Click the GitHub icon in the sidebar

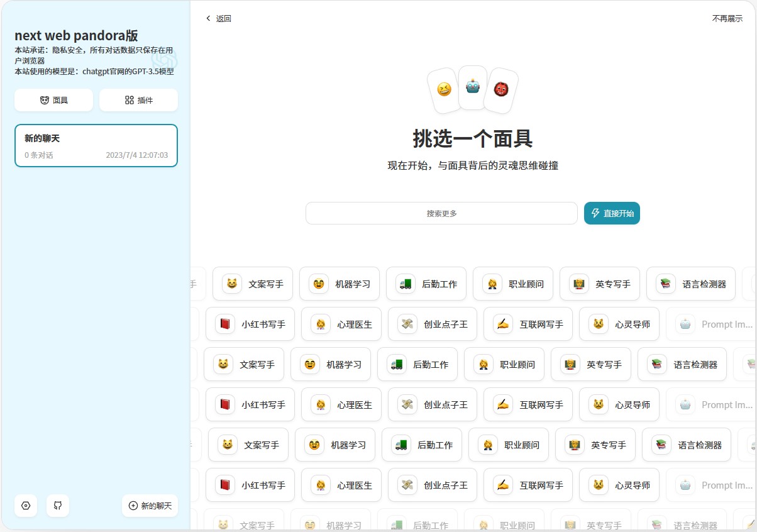point(58,506)
